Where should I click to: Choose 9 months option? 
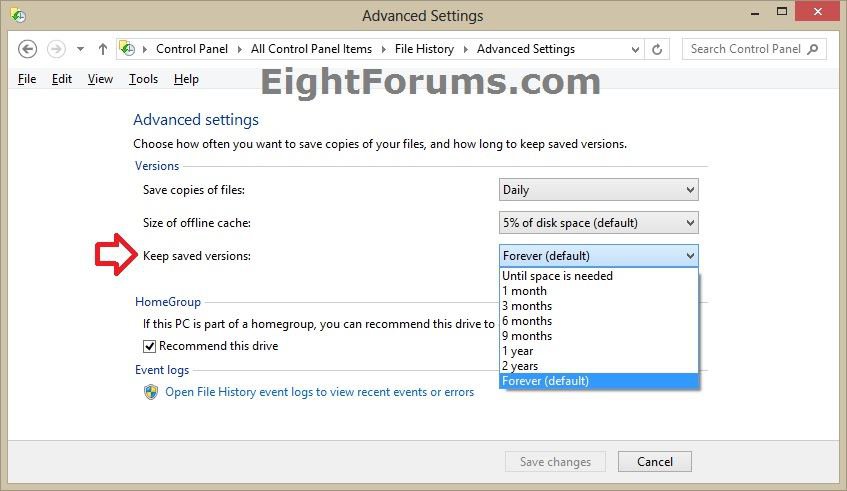tap(599, 336)
